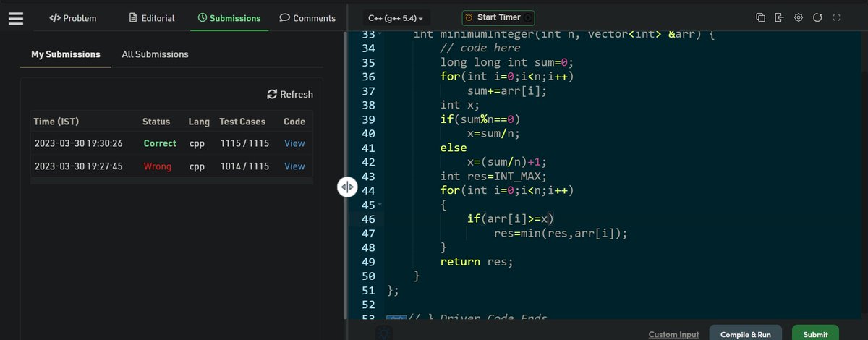Open the Submissions tab
Screen dimensions: 868x340
click(229, 18)
